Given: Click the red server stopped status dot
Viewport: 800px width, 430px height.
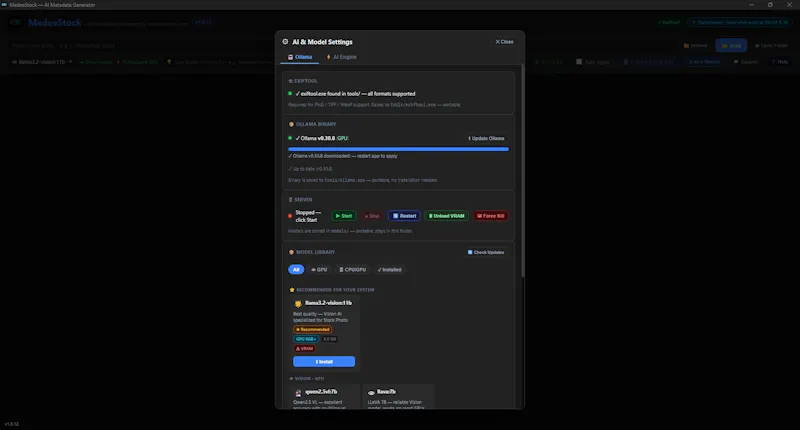Looking at the screenshot, I should click(x=290, y=216).
